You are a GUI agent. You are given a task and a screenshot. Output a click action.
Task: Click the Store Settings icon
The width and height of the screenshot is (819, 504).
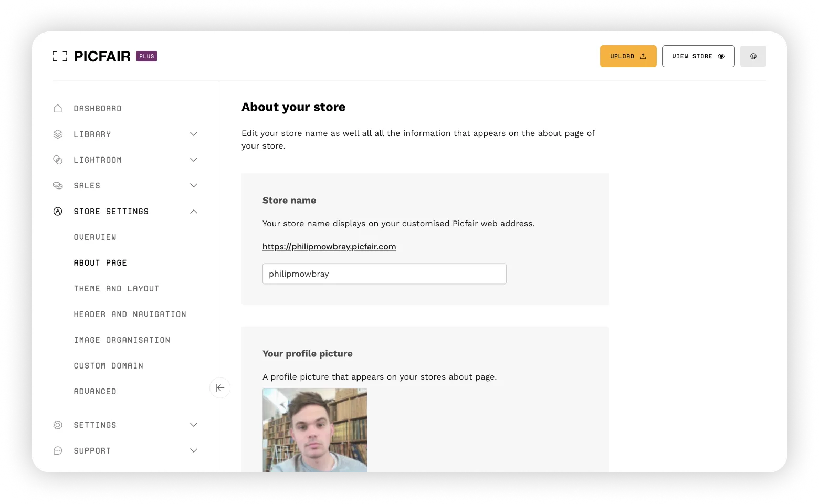tap(58, 211)
